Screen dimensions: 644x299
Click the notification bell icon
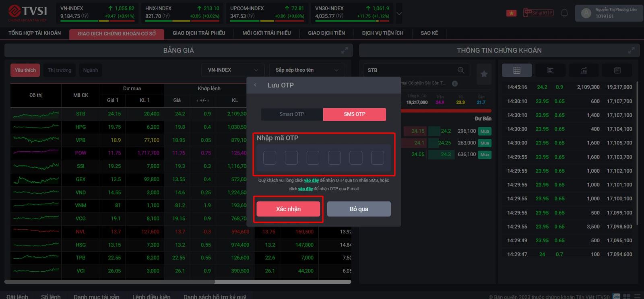[564, 13]
